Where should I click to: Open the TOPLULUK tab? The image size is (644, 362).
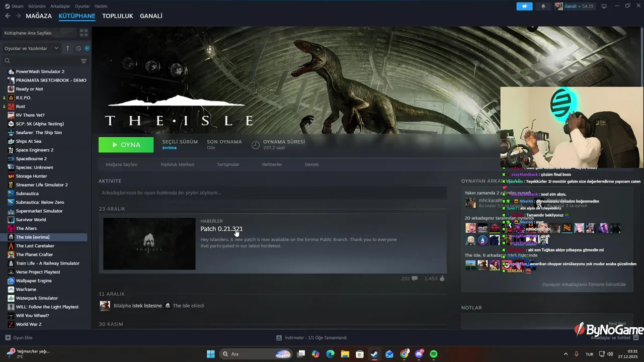pos(118,16)
